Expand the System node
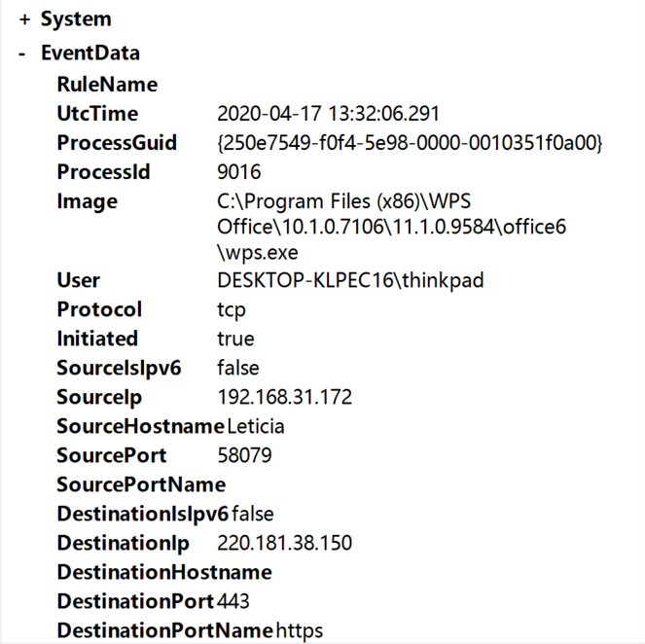645x644 pixels. click(x=24, y=19)
